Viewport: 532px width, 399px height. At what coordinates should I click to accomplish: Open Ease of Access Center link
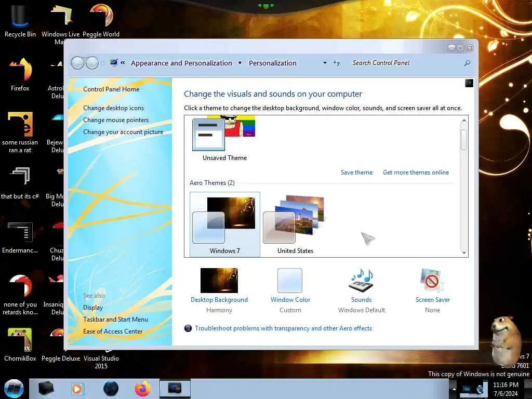(113, 331)
